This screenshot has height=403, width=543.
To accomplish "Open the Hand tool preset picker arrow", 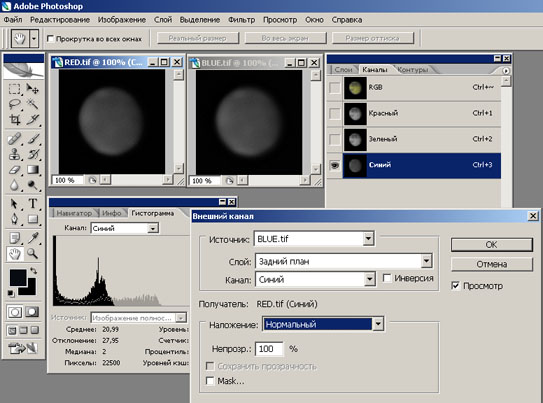I will coord(34,38).
